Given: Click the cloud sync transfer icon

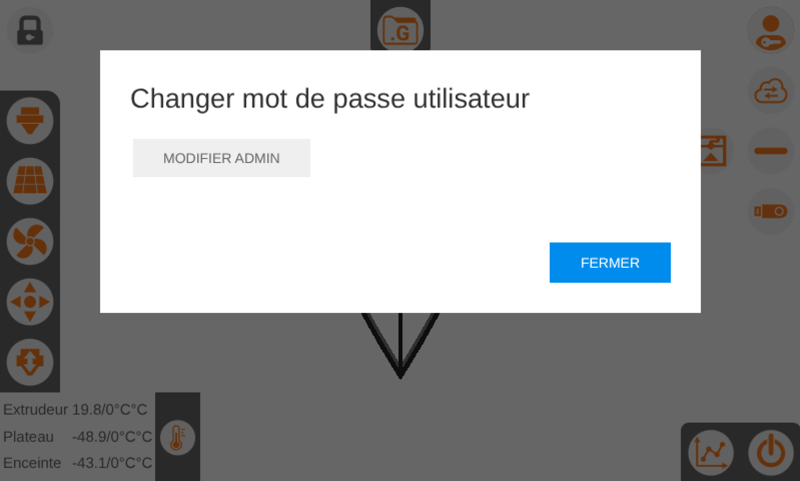Looking at the screenshot, I should [x=770, y=91].
